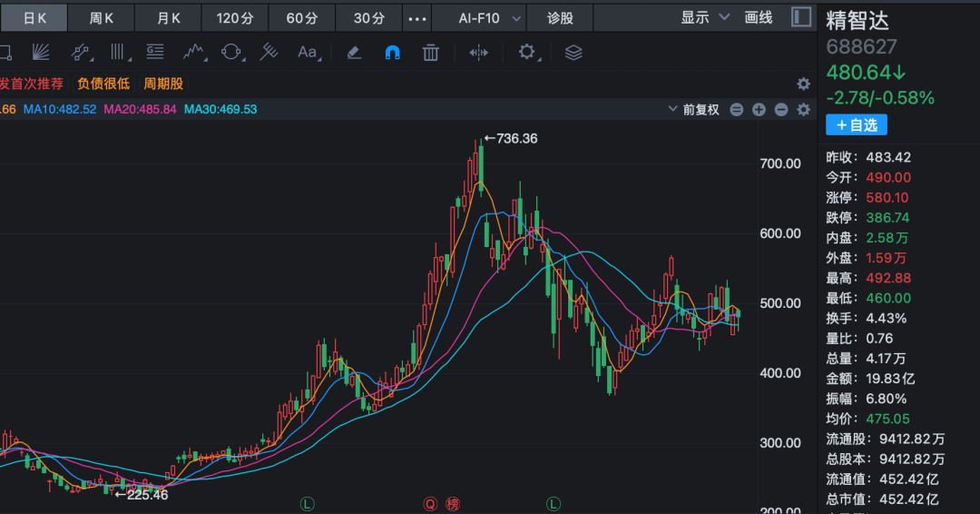Click the first minus circle on MA row
The width and height of the screenshot is (980, 514).
736,110
